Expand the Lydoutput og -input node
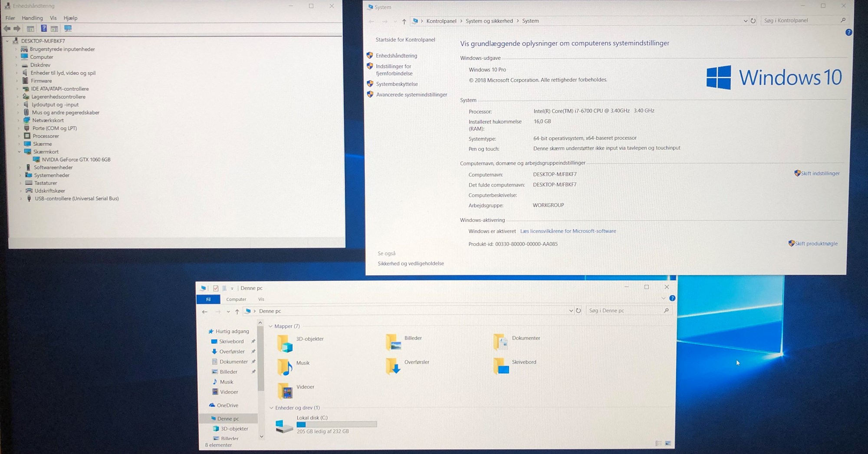 [x=18, y=105]
